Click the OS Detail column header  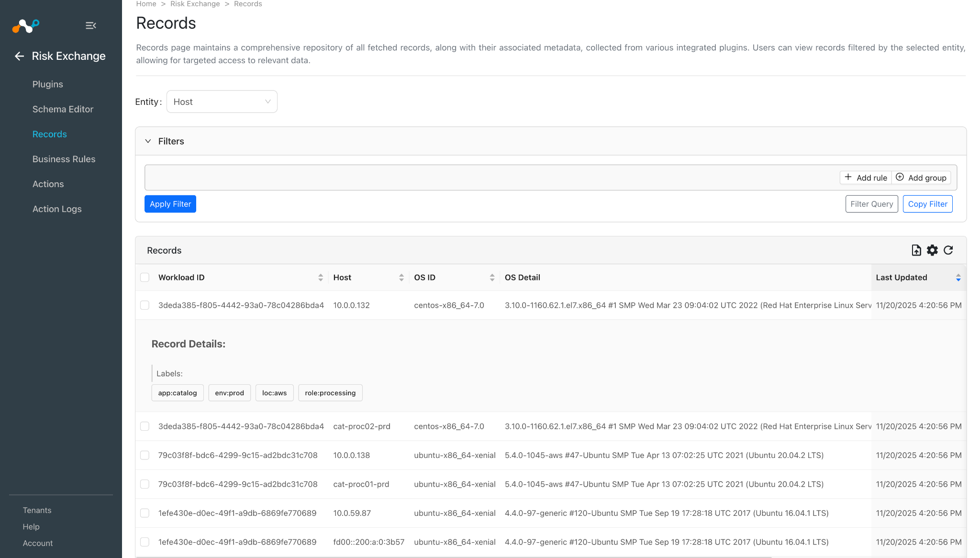523,278
